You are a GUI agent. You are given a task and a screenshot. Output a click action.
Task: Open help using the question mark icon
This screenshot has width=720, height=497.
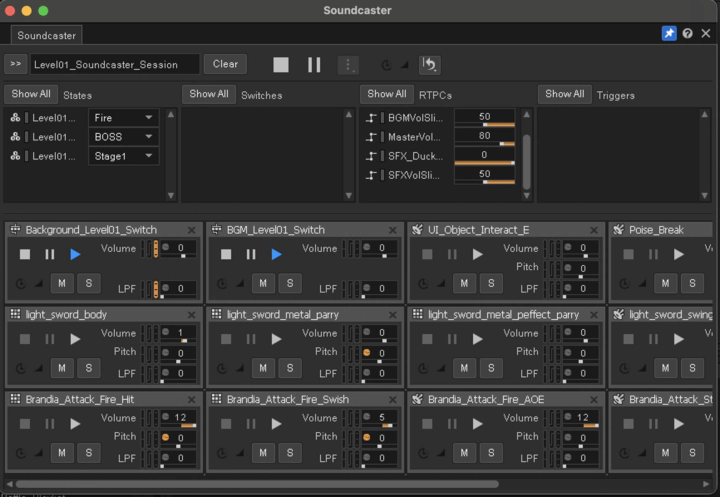(x=687, y=34)
